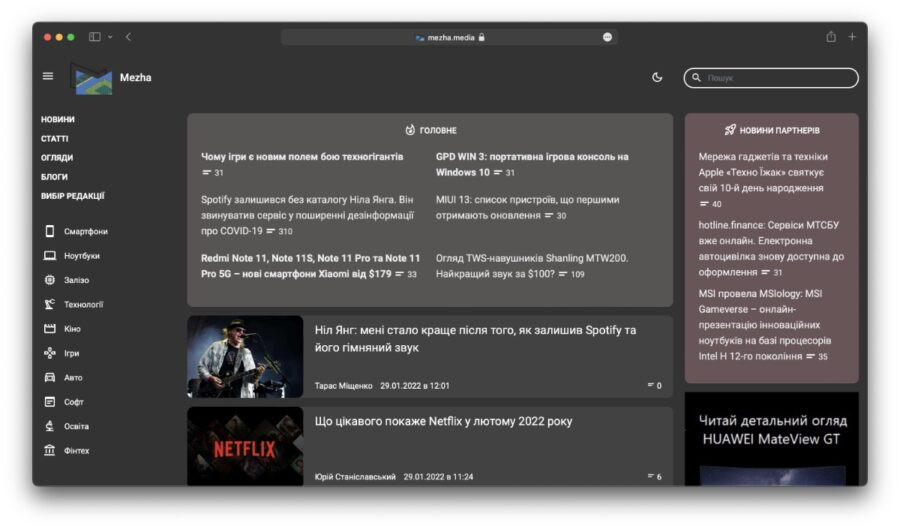This screenshot has width=900, height=529.
Task: Open Spotify Neil Young catalog article
Action: 307,215
